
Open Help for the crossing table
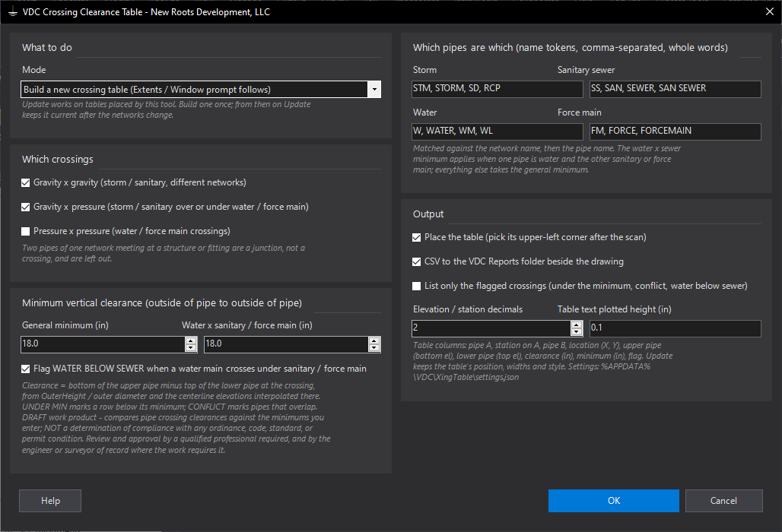[50, 501]
